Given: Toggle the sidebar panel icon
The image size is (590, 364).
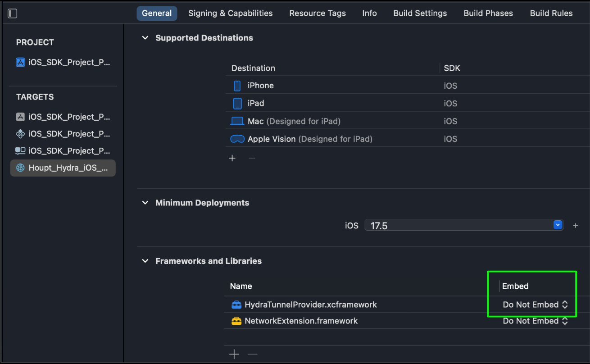Looking at the screenshot, I should (13, 14).
